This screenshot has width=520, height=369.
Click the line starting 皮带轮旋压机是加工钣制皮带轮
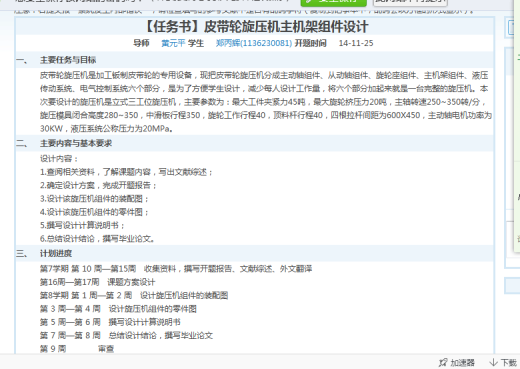pyautogui.click(x=264, y=75)
